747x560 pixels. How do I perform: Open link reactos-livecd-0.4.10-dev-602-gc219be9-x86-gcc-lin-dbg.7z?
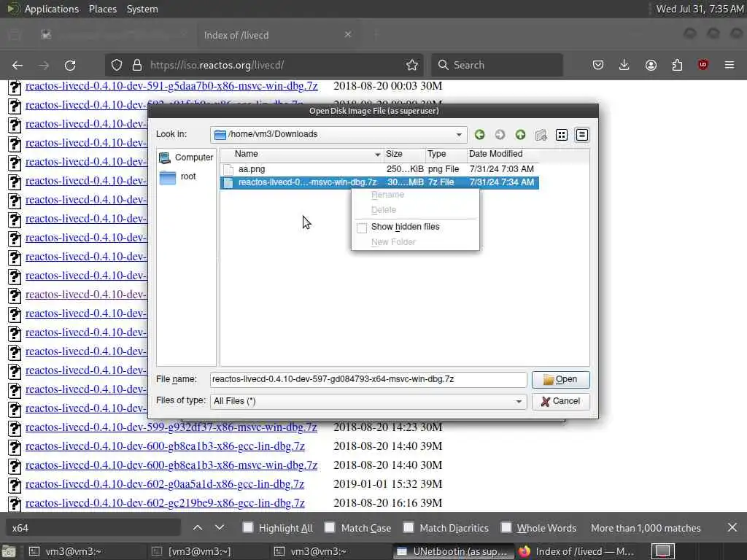(165, 504)
